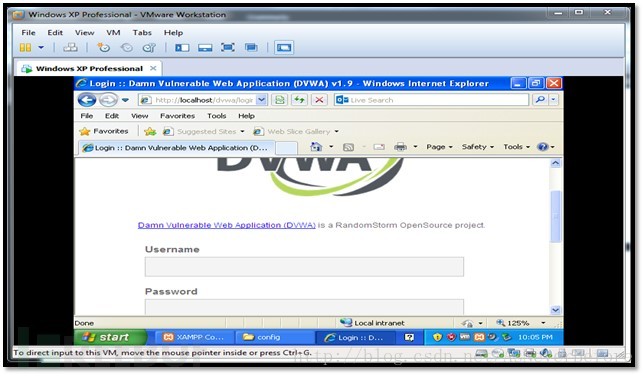The image size is (644, 376).
Task: Click the Username input field
Action: pyautogui.click(x=304, y=267)
